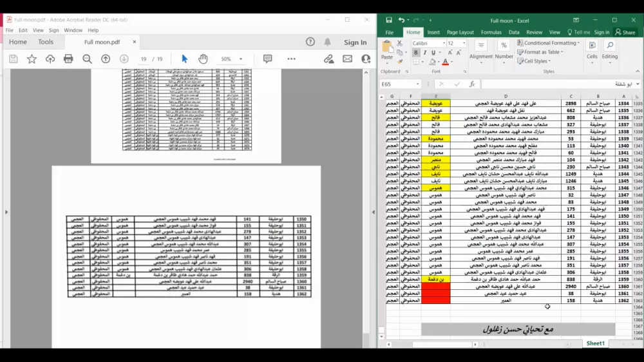Add a comment with the speech bubble icon
644x362 pixels.
(x=267, y=59)
